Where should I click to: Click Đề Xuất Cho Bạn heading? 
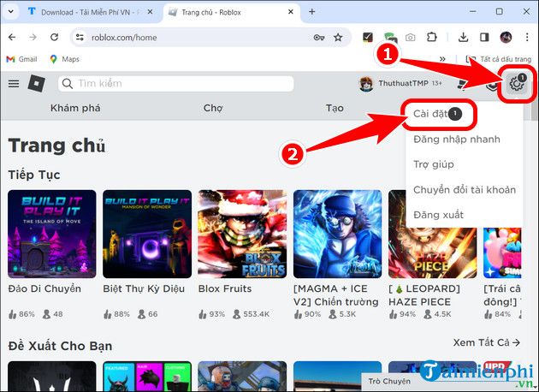tap(60, 346)
